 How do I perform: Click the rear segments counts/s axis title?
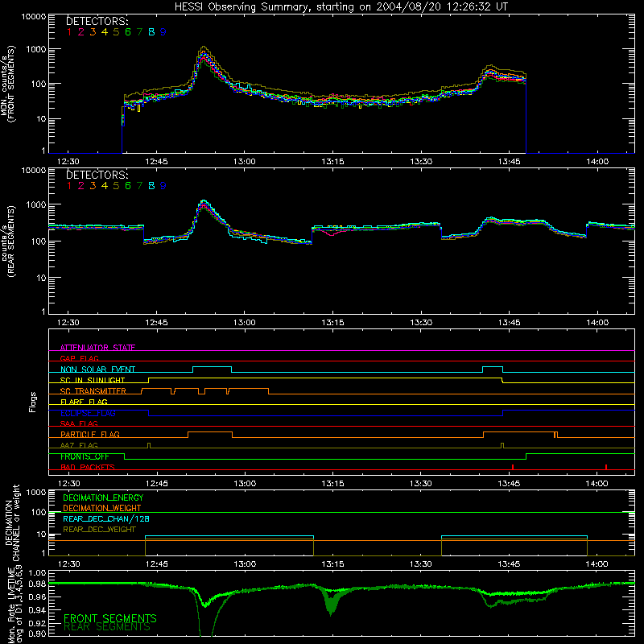pyautogui.click(x=7, y=242)
